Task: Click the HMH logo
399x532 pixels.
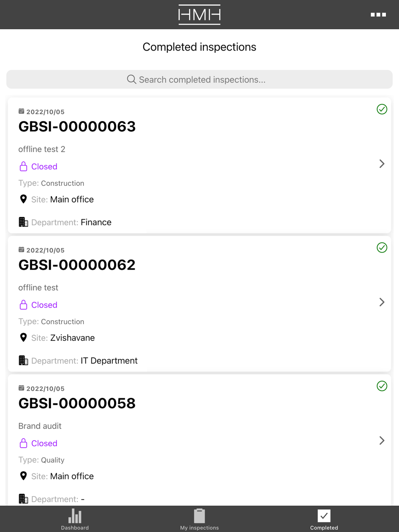Action: click(199, 15)
